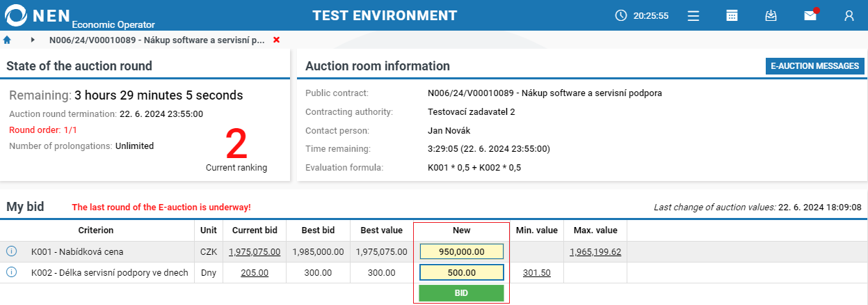Click the download inbox icon
This screenshot has height=305, width=868.
771,15
